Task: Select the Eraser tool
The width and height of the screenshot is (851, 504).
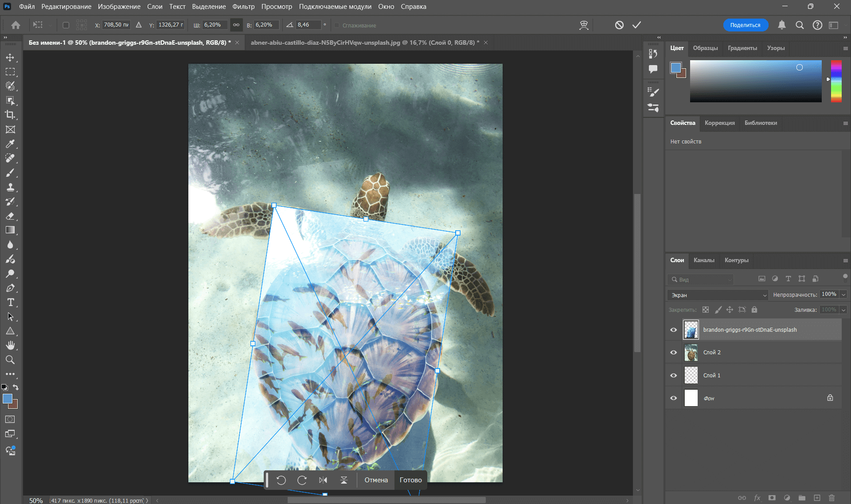Action: [10, 216]
